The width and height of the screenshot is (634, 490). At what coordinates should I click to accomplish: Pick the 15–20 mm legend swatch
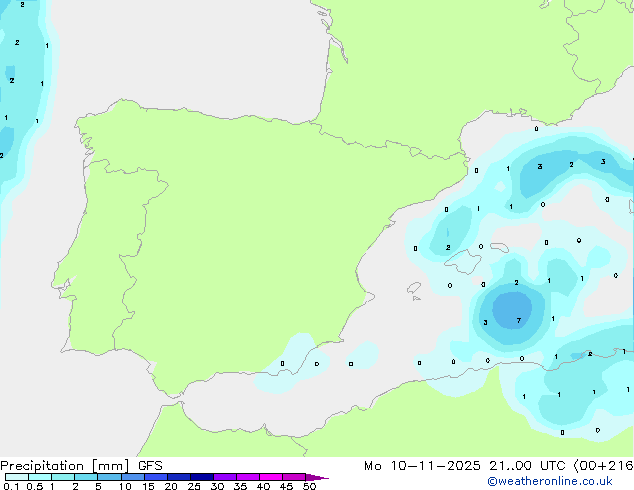click(x=156, y=477)
